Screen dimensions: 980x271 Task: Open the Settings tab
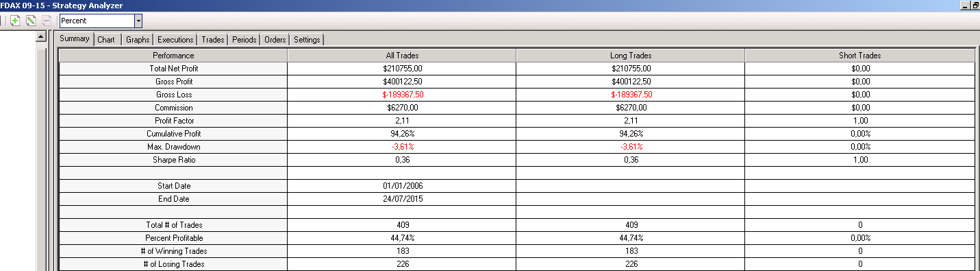(x=307, y=40)
